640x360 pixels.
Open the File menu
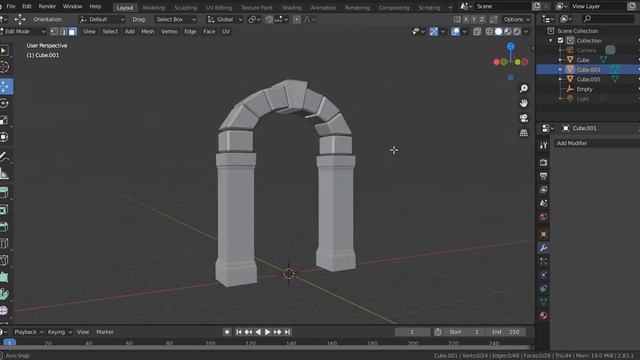(11, 7)
